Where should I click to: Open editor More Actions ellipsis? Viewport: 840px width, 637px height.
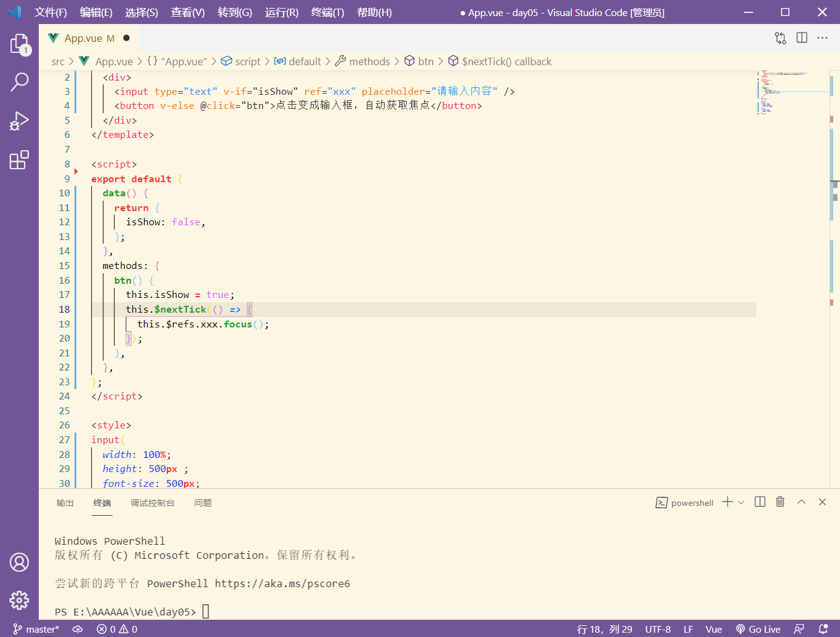click(823, 38)
